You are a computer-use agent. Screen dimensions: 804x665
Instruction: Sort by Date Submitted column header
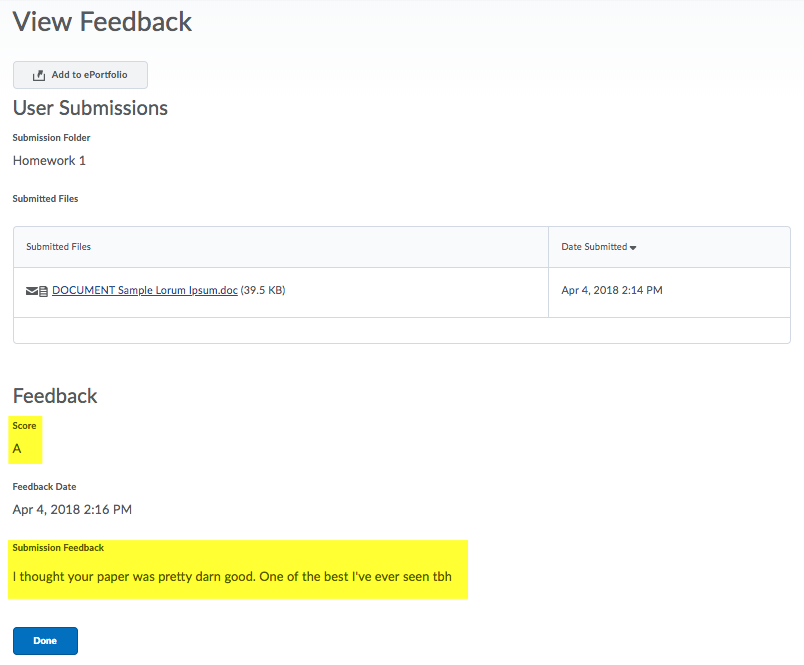coord(594,246)
